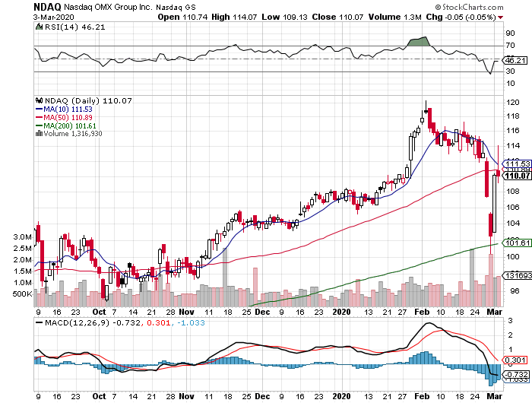Click the red down arrow beside Chg
Image resolution: width=532 pixels, height=403 pixels.
pyautogui.click(x=518, y=14)
